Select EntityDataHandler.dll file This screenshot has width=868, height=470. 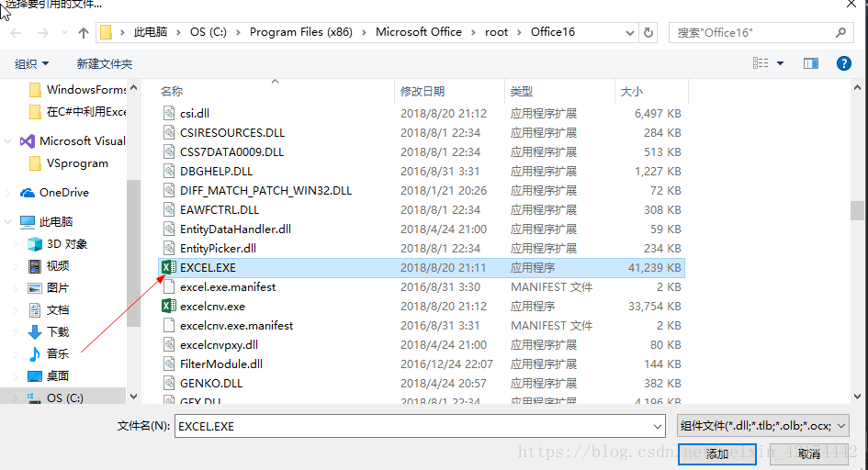click(x=422, y=229)
